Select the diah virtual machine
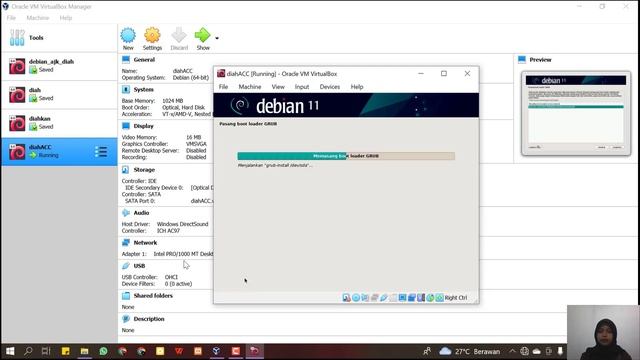Screen dimensions: 640x360 (59, 95)
